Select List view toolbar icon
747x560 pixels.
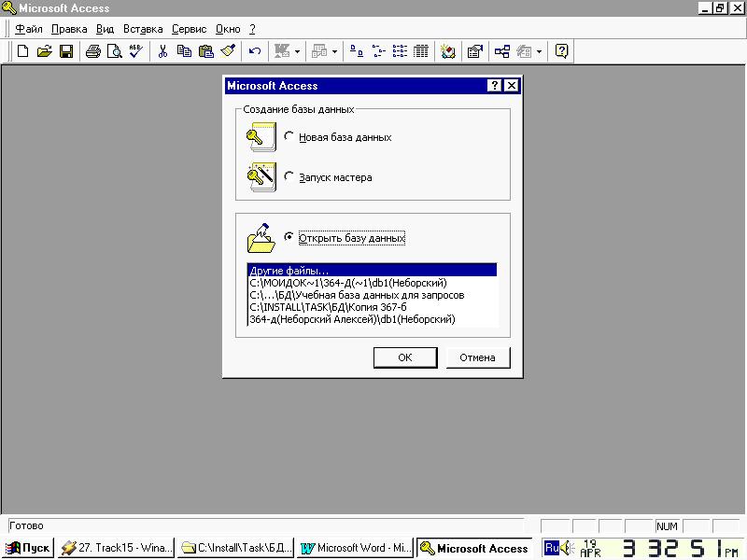[400, 51]
